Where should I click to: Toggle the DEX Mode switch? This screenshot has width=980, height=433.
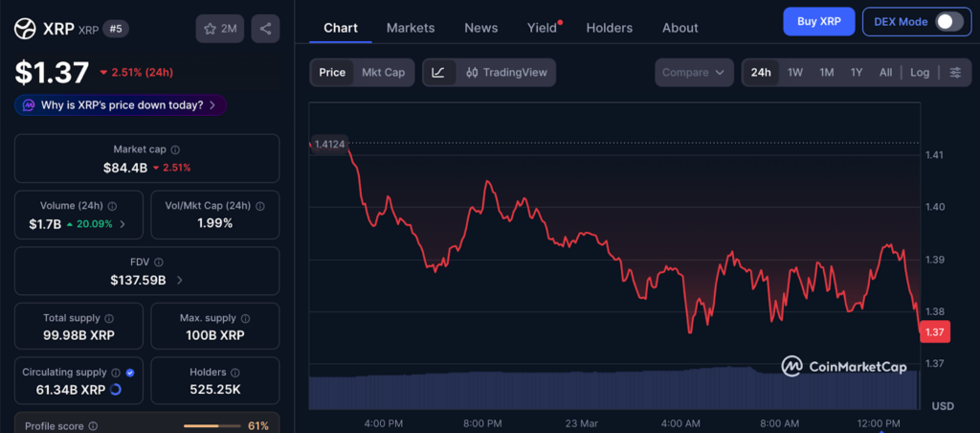[948, 21]
